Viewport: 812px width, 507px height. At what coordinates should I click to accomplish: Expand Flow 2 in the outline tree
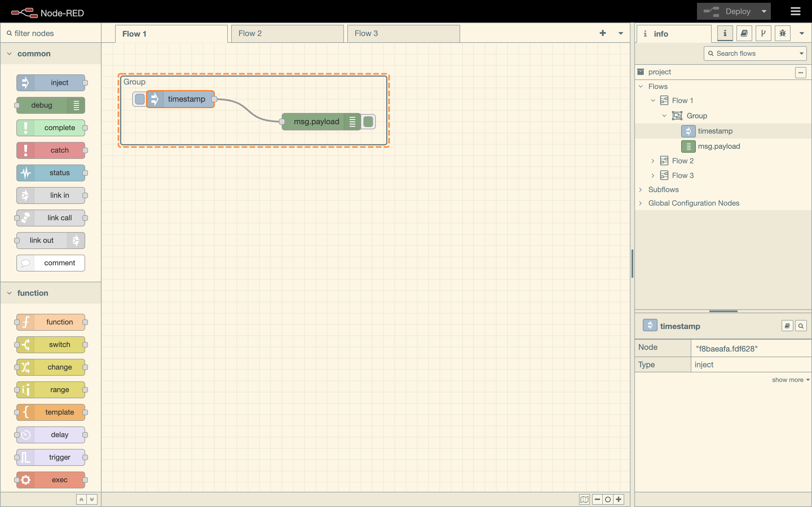[653, 161]
